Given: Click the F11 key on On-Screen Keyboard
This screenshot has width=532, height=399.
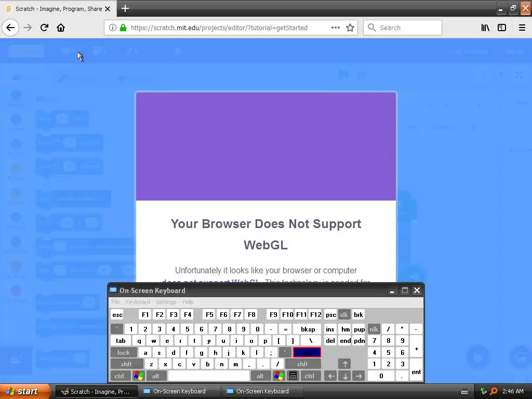Looking at the screenshot, I should click(x=301, y=314).
